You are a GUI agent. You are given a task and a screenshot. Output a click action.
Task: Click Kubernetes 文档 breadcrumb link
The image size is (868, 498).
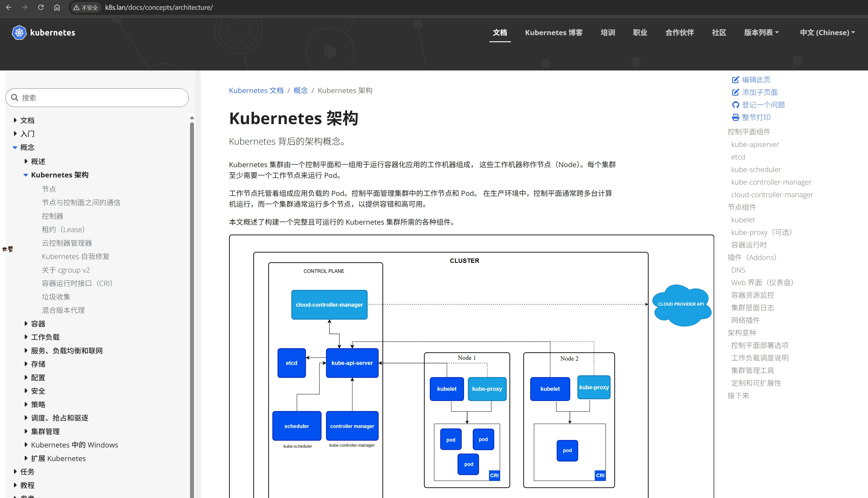(x=256, y=90)
